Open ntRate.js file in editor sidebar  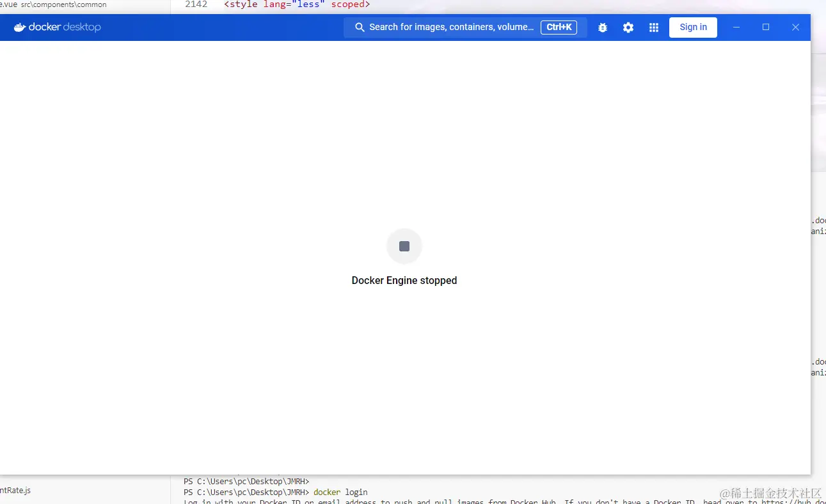tap(15, 491)
